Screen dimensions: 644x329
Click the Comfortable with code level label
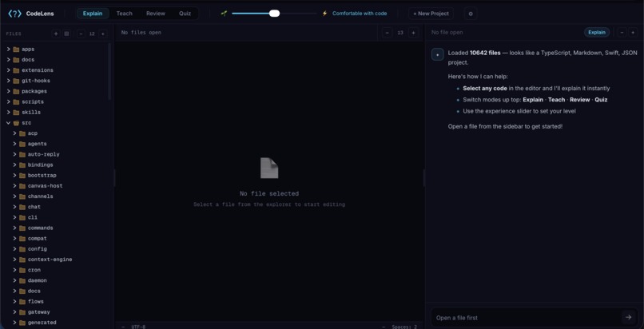point(360,14)
